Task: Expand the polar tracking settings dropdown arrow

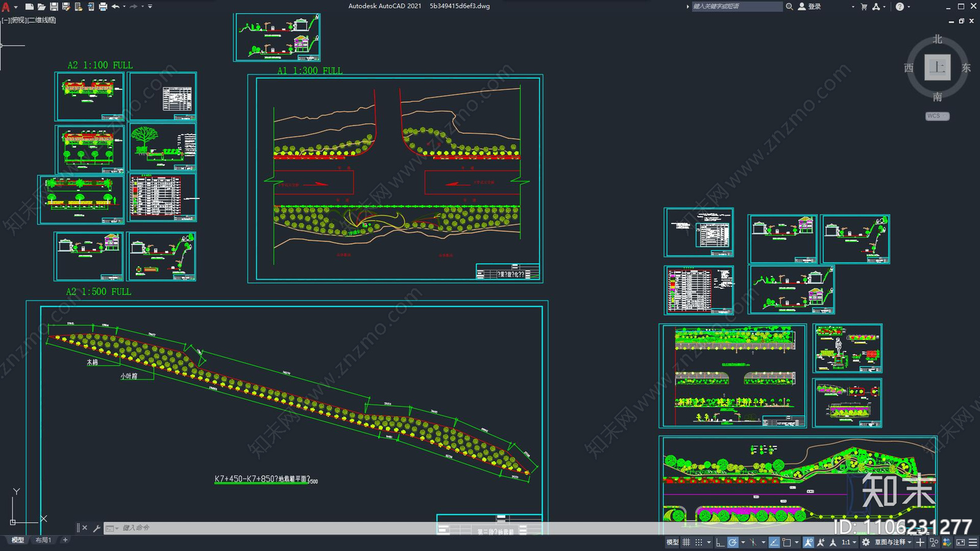Action: [743, 542]
